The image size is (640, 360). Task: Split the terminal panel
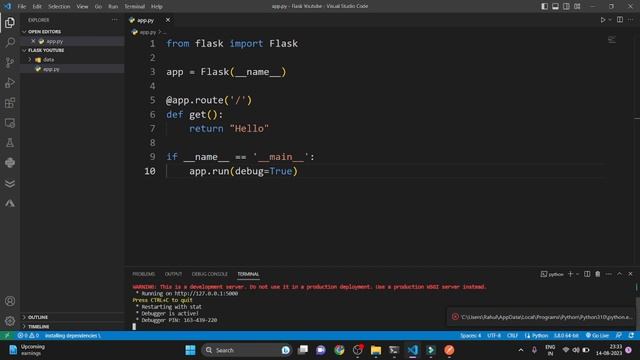tap(587, 274)
